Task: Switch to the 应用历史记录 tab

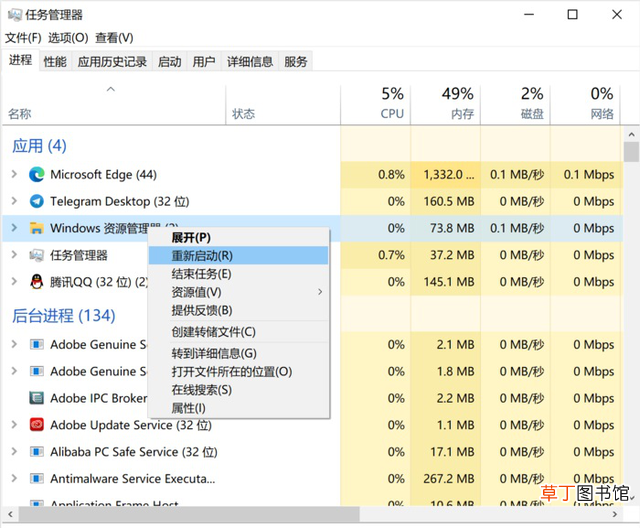Action: [x=112, y=62]
